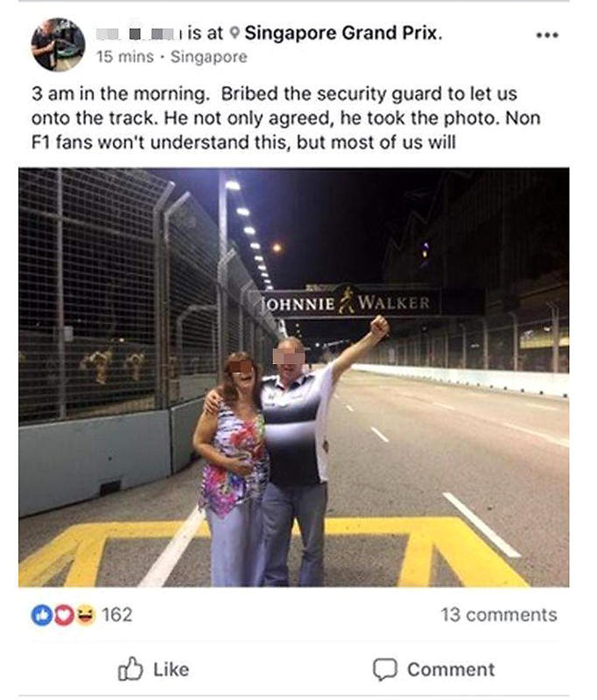Click the speech bubble Comment icon
Viewport: 597px width, 700px height.
384,669
